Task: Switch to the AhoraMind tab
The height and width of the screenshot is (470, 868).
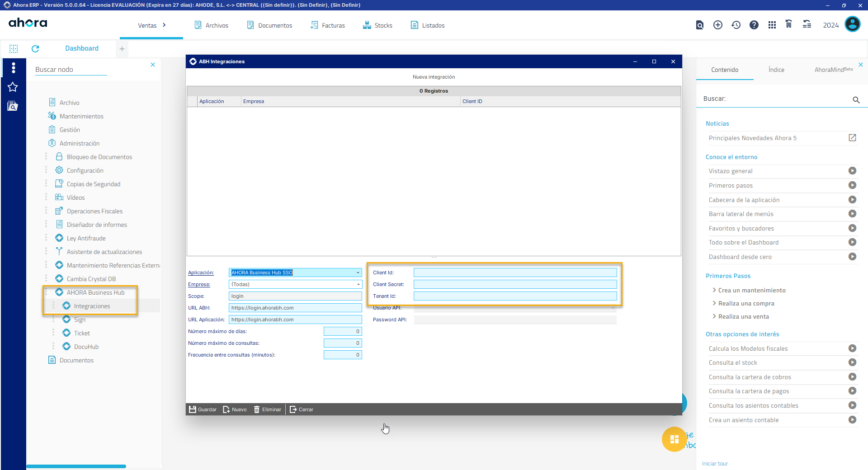Action: click(833, 70)
